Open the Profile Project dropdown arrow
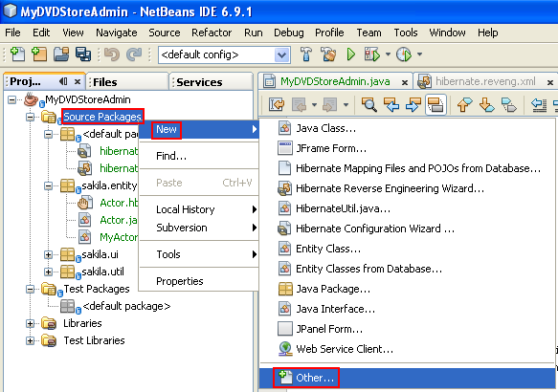Screen dimensions: 558x392 pos(419,54)
